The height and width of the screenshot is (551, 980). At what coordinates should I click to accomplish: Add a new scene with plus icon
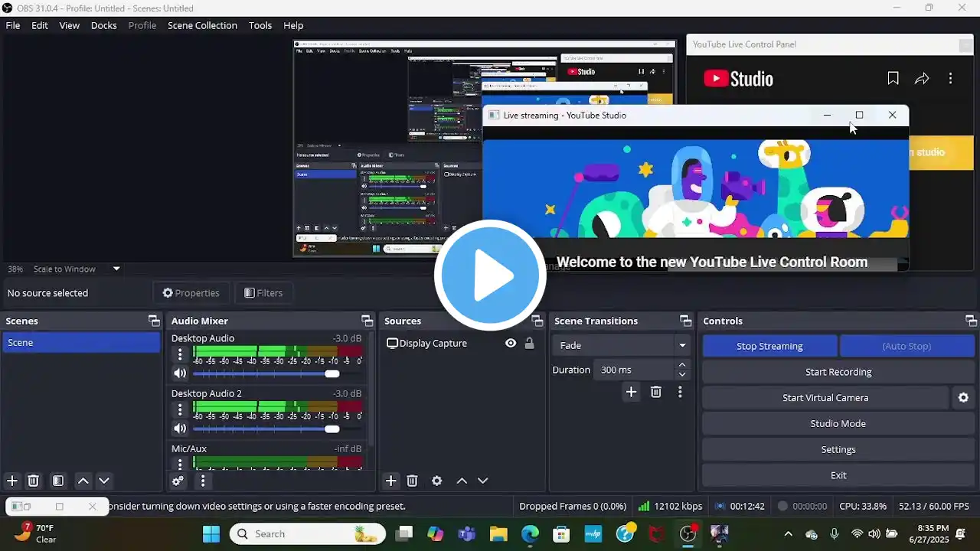pos(12,481)
